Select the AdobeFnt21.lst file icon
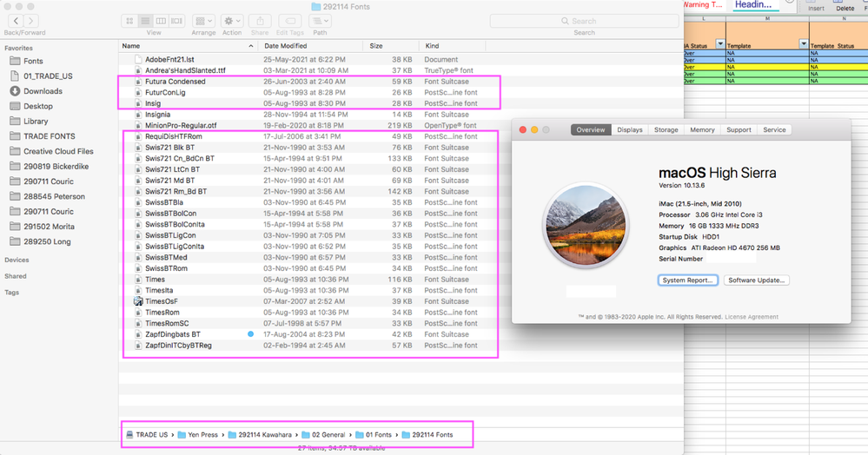Viewport: 868px width, 455px height. (x=138, y=59)
